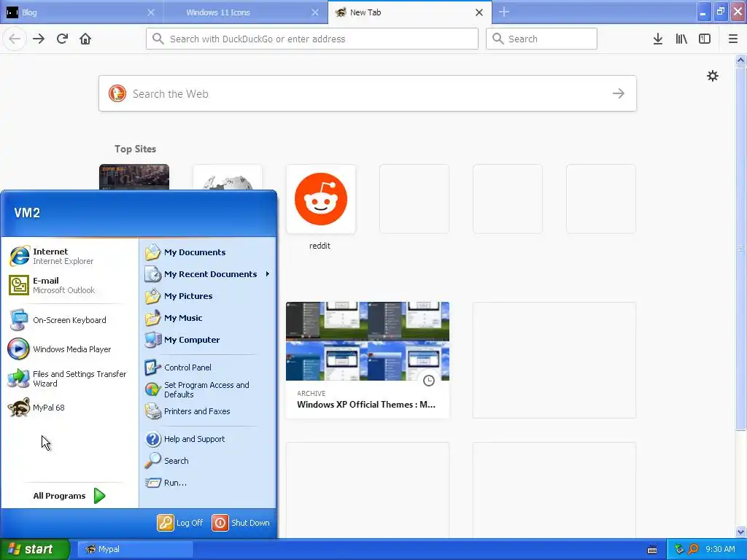Click the Windows start button
The image size is (747, 560).
tap(34, 549)
